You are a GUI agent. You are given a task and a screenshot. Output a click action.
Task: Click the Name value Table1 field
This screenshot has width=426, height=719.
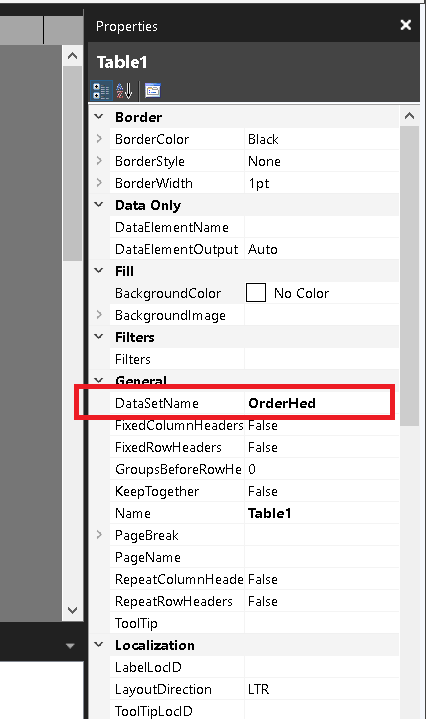click(322, 513)
